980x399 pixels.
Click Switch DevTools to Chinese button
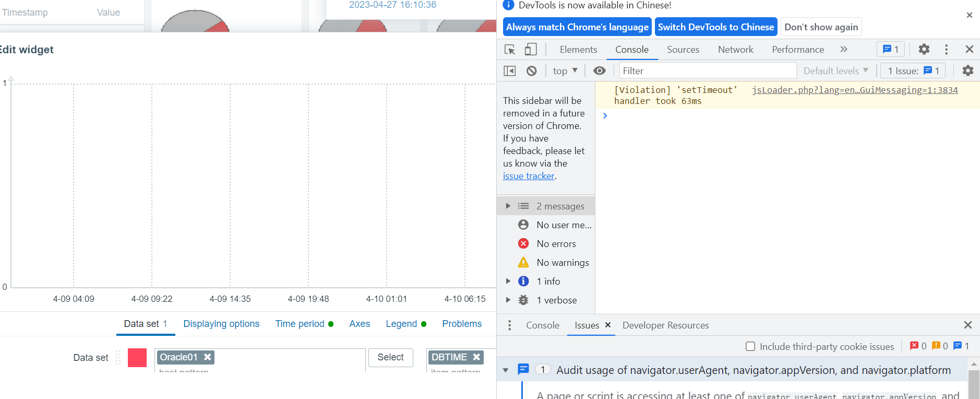716,27
